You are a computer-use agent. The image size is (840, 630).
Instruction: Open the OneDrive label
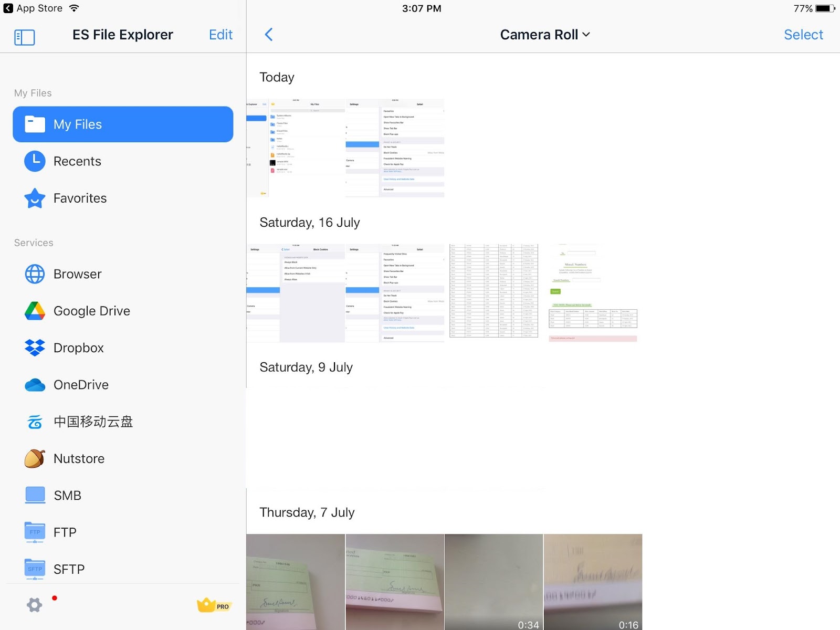(x=81, y=385)
